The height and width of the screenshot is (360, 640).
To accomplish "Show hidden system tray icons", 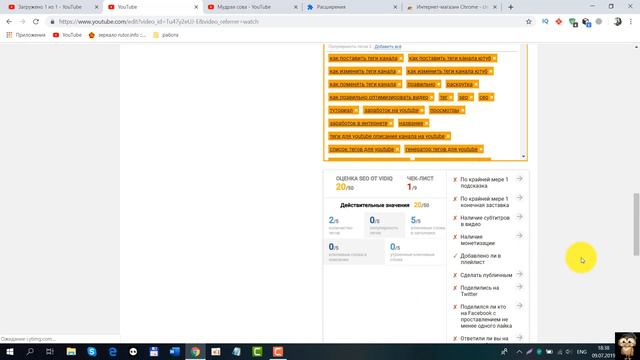I will click(x=519, y=352).
